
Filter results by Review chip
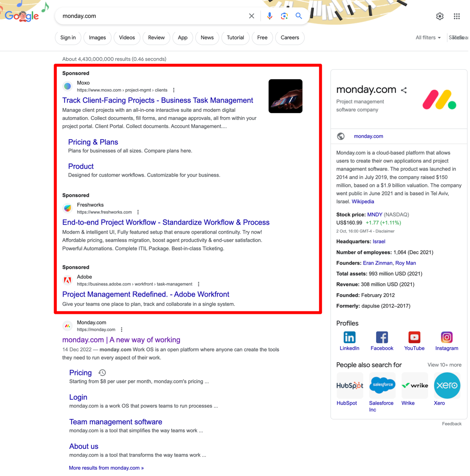pyautogui.click(x=157, y=38)
